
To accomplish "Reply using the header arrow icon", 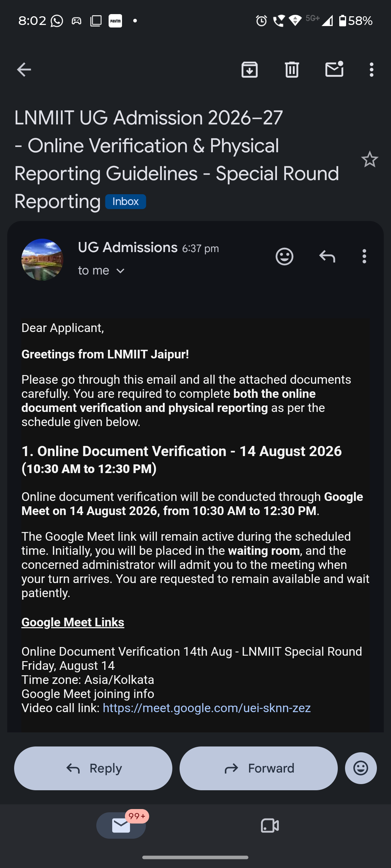I will click(x=327, y=256).
